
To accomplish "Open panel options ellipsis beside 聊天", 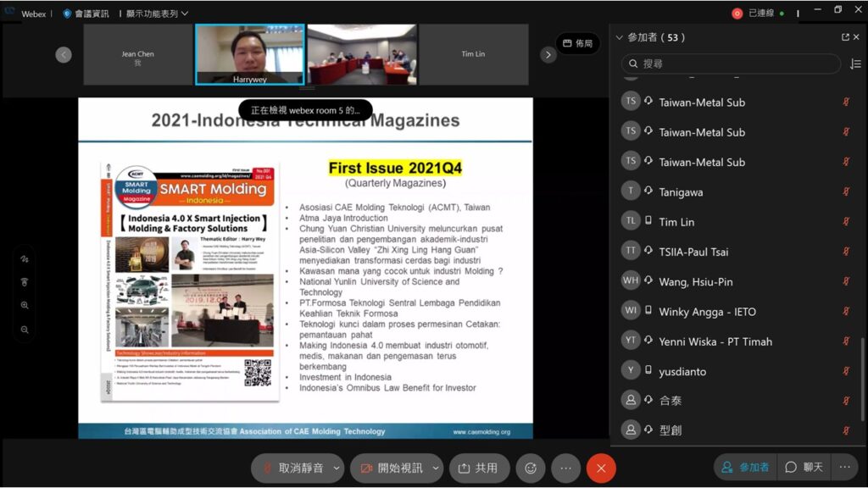I will 845,468.
